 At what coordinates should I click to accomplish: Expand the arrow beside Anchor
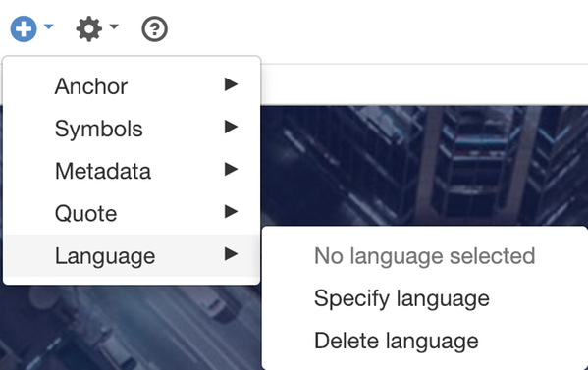point(231,84)
